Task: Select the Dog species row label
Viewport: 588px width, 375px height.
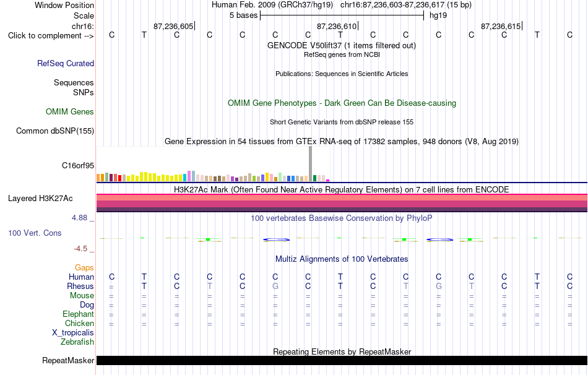Action: click(87, 305)
